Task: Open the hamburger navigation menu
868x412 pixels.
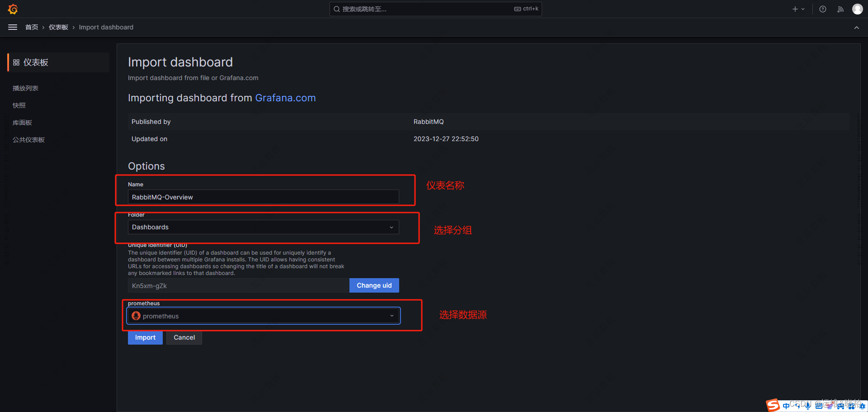Action: (x=13, y=27)
